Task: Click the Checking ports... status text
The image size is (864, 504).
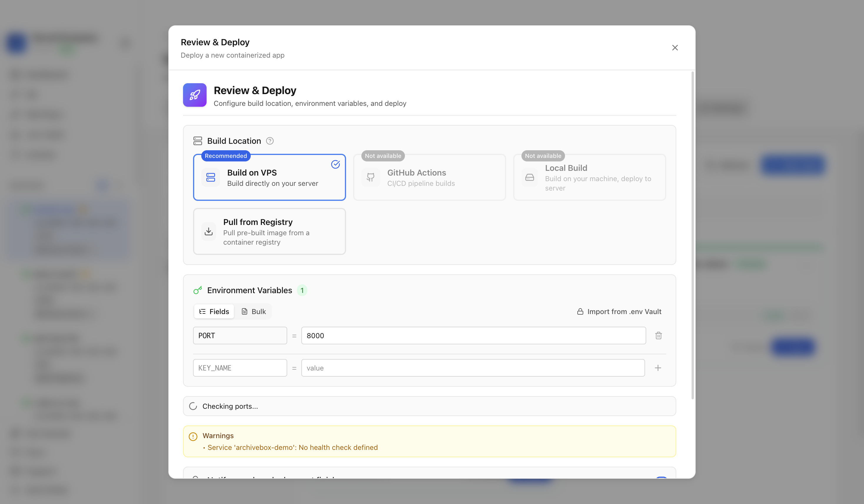Action: click(230, 406)
